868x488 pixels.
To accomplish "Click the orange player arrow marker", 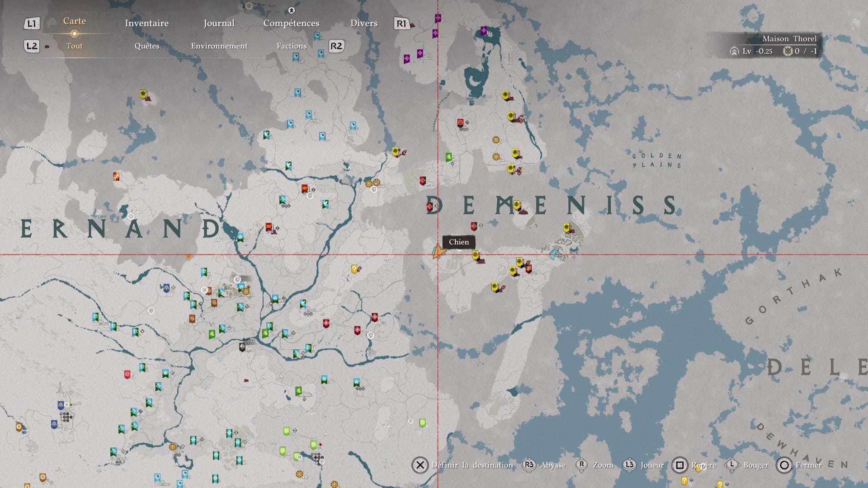I will click(x=438, y=252).
